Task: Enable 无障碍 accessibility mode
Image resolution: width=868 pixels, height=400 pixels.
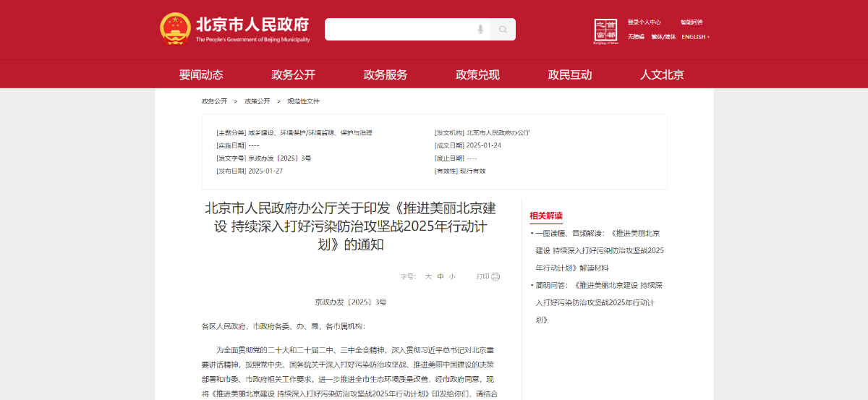Action: click(636, 37)
